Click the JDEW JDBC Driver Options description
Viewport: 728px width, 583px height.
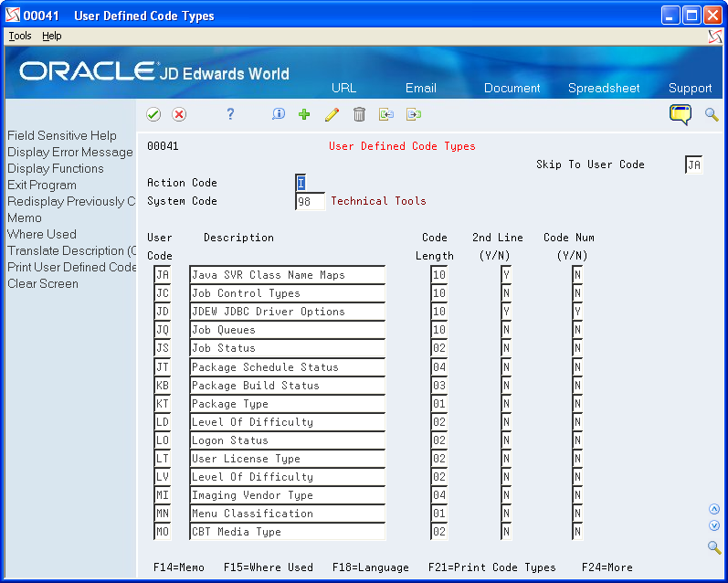point(288,312)
